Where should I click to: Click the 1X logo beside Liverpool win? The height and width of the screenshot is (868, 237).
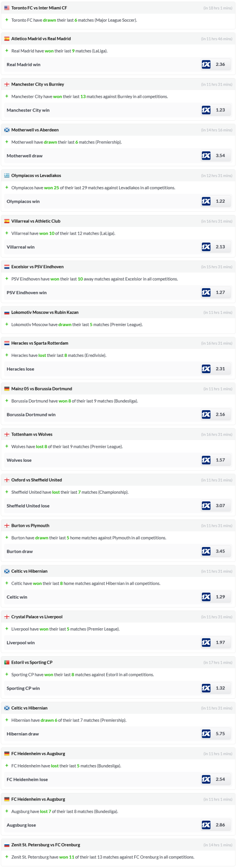pos(206,643)
